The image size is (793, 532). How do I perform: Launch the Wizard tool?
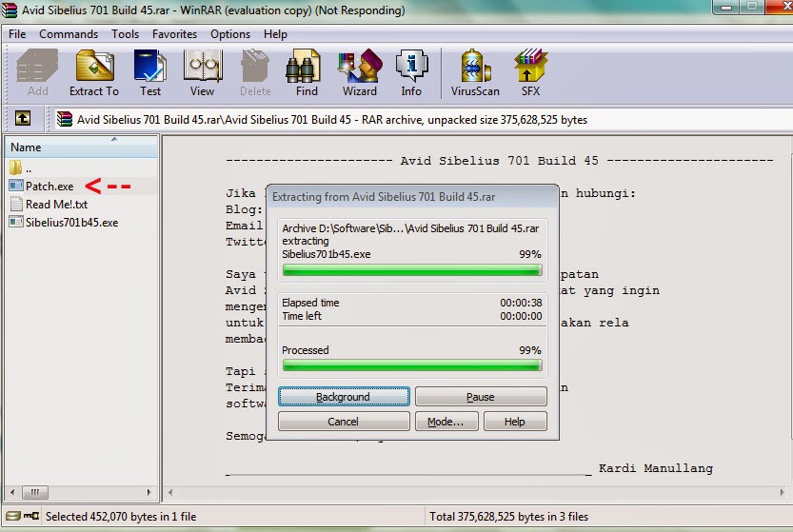click(360, 73)
